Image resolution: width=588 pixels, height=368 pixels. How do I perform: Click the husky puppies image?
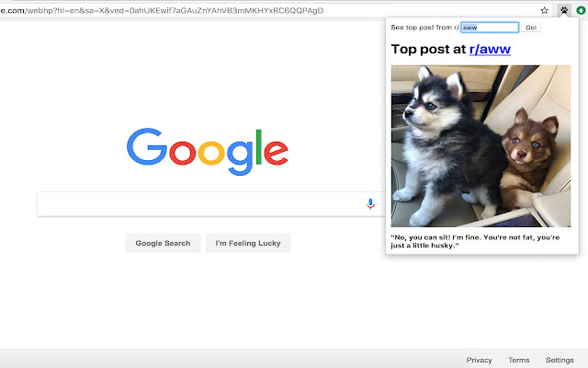click(x=481, y=146)
